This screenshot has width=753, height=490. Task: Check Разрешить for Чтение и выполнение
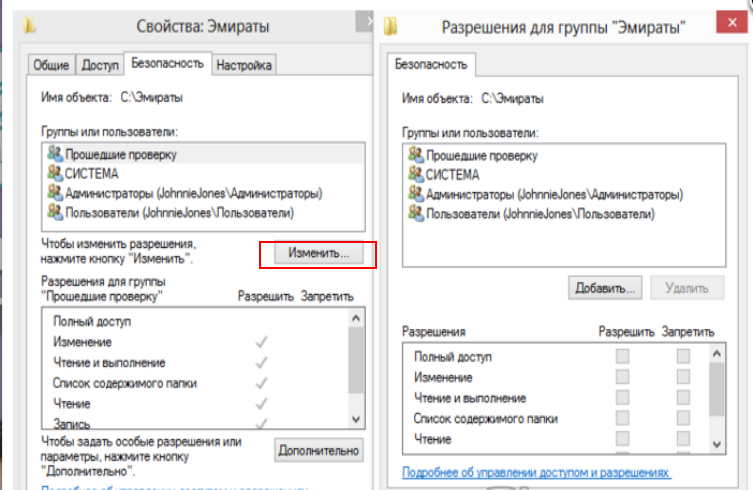click(x=622, y=397)
